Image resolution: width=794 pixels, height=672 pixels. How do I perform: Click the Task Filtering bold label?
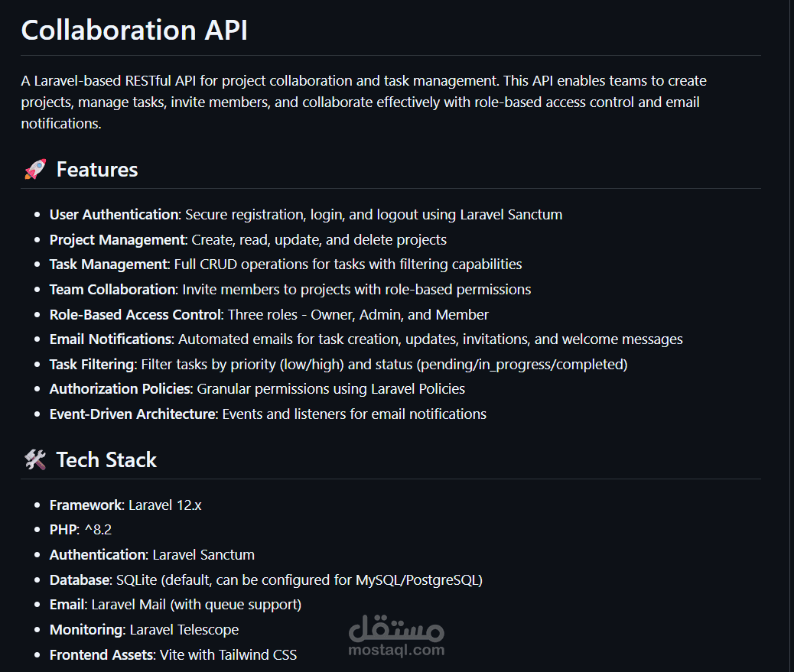click(93, 365)
